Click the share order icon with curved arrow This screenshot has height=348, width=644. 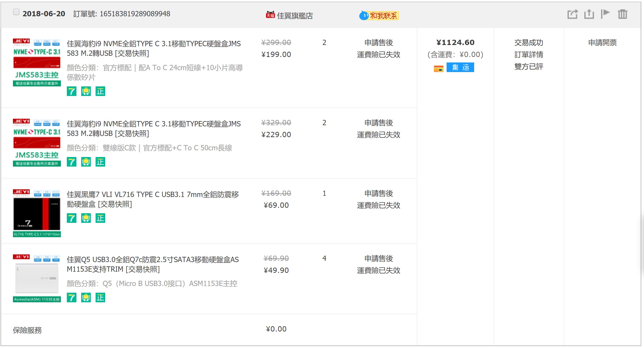point(572,14)
